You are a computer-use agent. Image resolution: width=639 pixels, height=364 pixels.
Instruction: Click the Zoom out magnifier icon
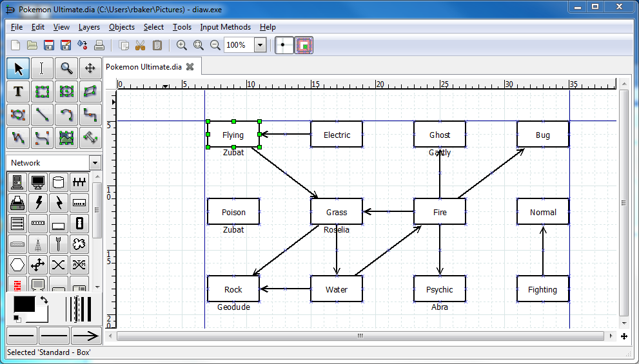click(215, 45)
